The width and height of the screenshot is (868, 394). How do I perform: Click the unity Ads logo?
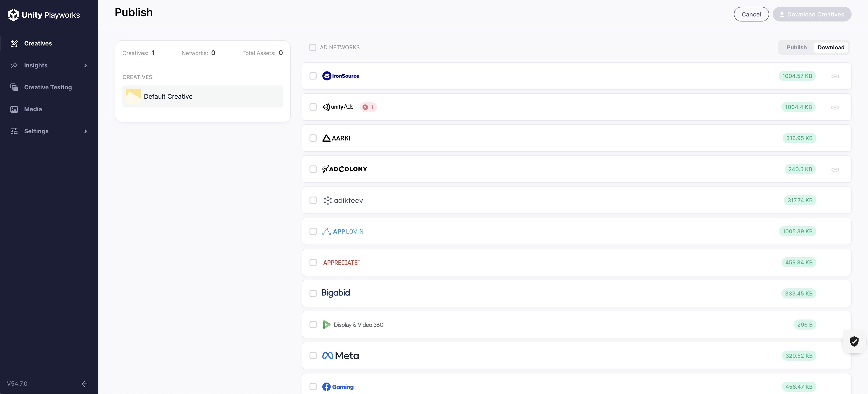tap(338, 107)
